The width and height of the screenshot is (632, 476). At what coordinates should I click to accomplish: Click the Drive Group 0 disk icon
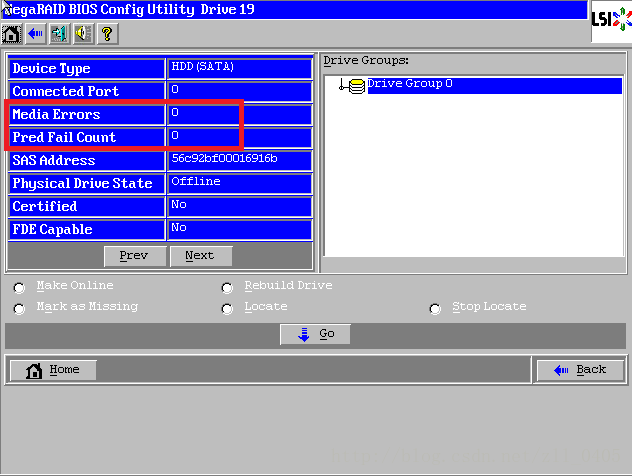pos(356,86)
